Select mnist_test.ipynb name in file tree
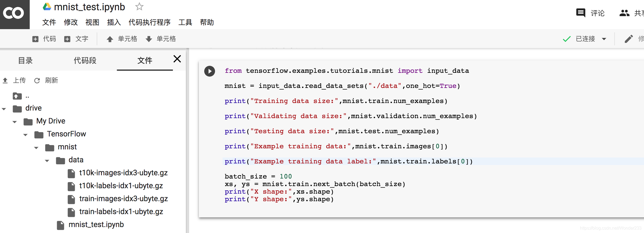This screenshot has height=233, width=644. [96, 225]
